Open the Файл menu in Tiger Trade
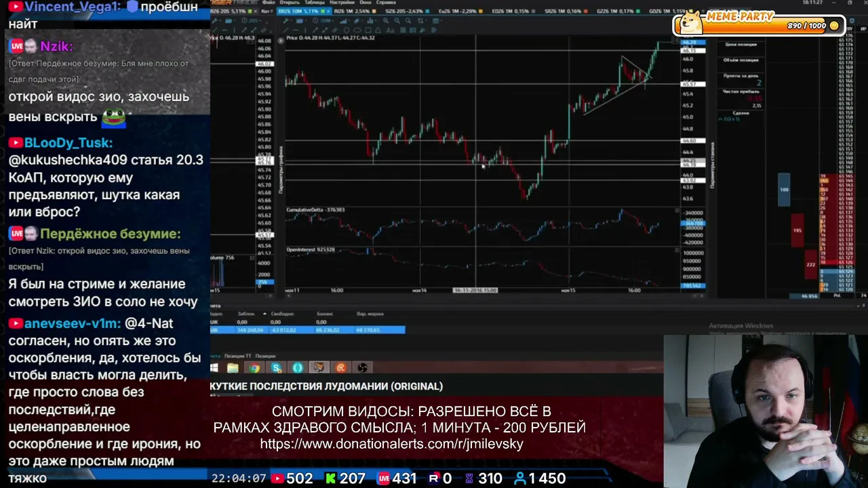 click(269, 3)
